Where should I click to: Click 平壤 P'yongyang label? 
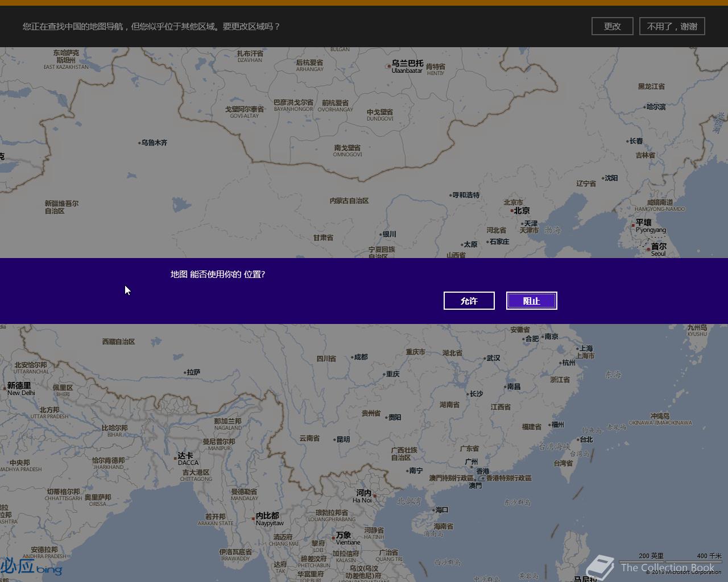(x=650, y=226)
